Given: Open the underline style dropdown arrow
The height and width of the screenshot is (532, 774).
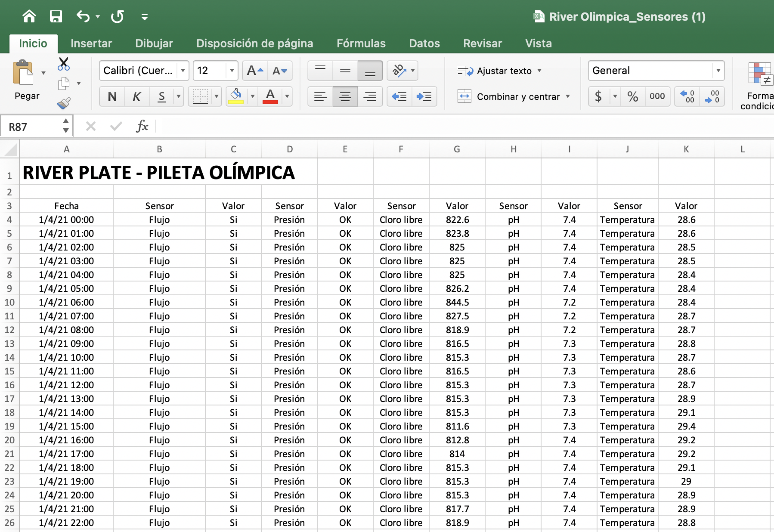Looking at the screenshot, I should click(179, 96).
